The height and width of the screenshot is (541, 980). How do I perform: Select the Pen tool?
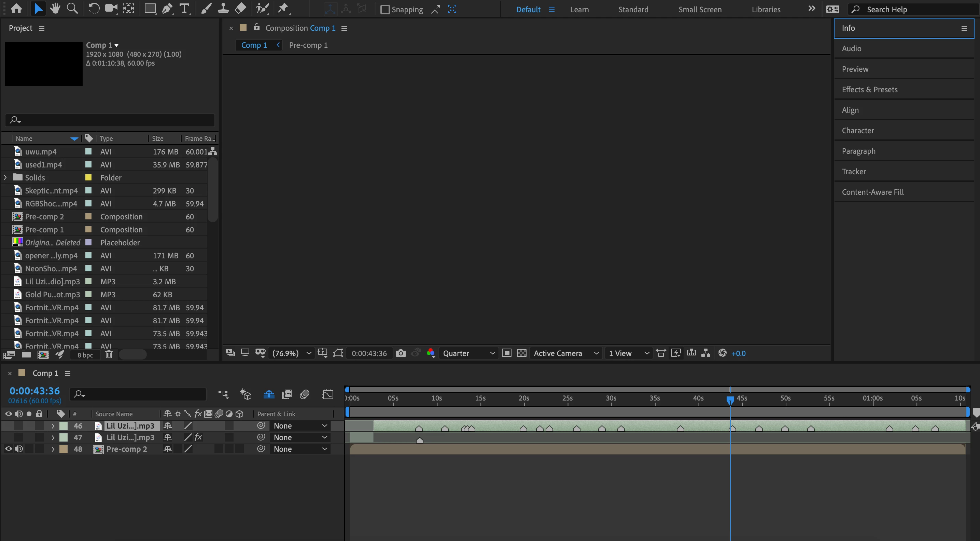(x=167, y=9)
